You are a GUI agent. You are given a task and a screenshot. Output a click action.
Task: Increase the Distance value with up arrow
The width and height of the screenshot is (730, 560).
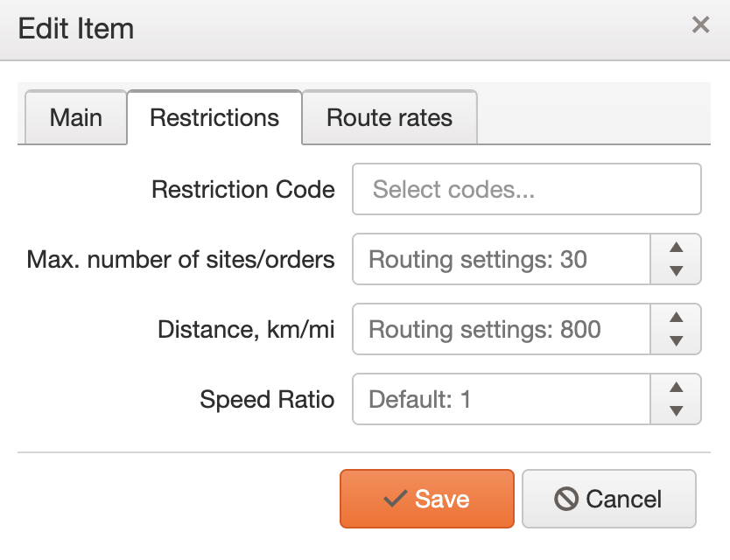pos(676,318)
